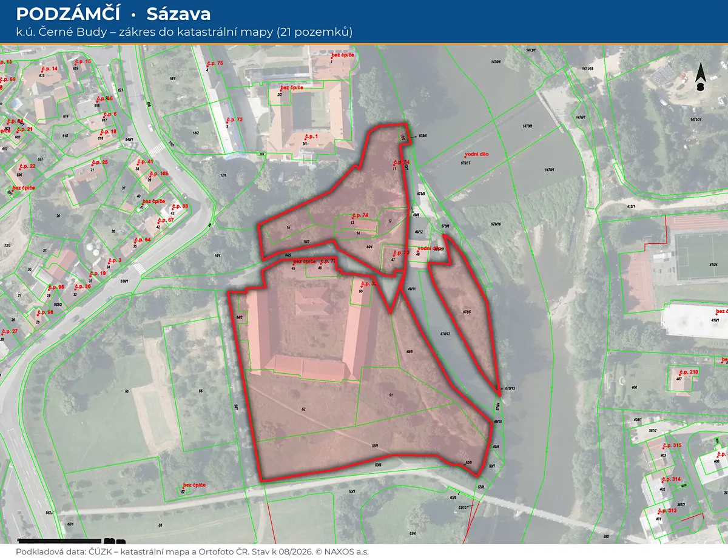Click parcel number '52' in outlined area
728x560 pixels.
tap(303, 410)
